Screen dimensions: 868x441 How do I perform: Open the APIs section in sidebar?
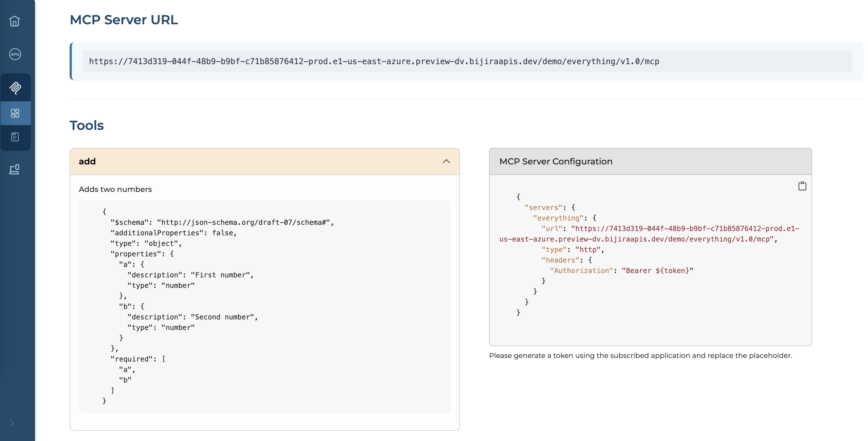[x=15, y=54]
